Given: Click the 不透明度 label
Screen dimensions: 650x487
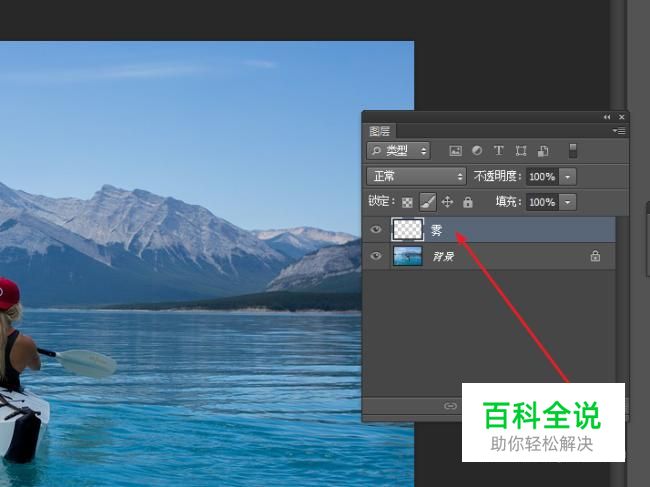Looking at the screenshot, I should click(x=497, y=177).
